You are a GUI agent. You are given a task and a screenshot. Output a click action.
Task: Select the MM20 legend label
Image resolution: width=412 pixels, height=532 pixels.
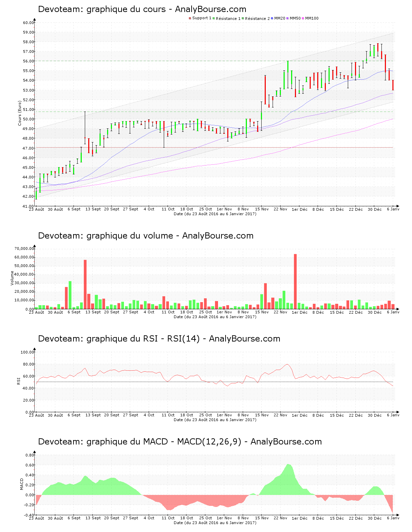tap(279, 18)
